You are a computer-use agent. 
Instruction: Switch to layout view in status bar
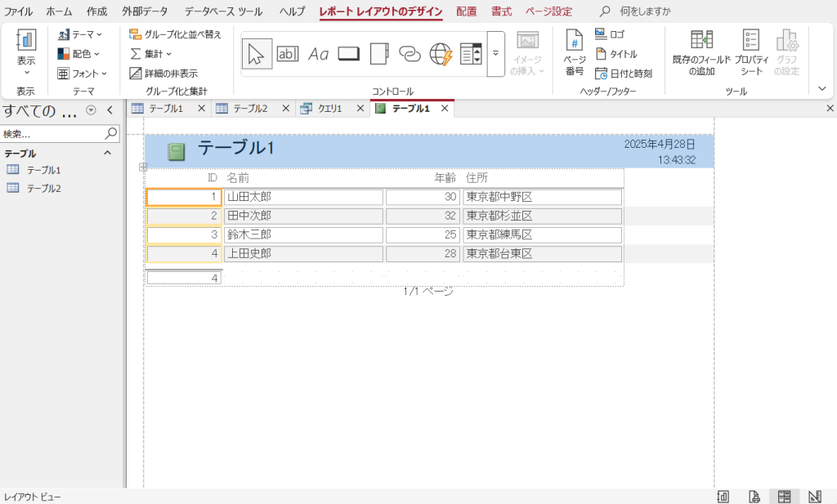[x=784, y=497]
